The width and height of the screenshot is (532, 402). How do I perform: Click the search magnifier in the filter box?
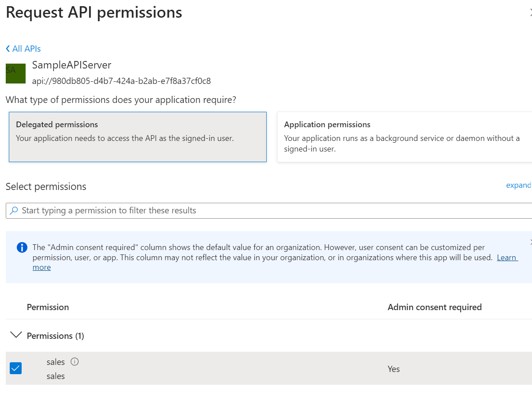click(14, 210)
